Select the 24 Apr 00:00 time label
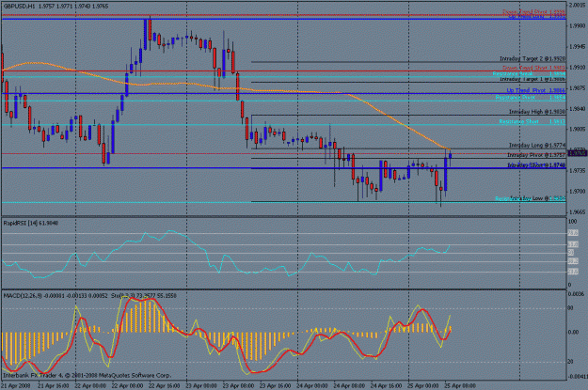This screenshot has width=588, height=390. coord(312,385)
